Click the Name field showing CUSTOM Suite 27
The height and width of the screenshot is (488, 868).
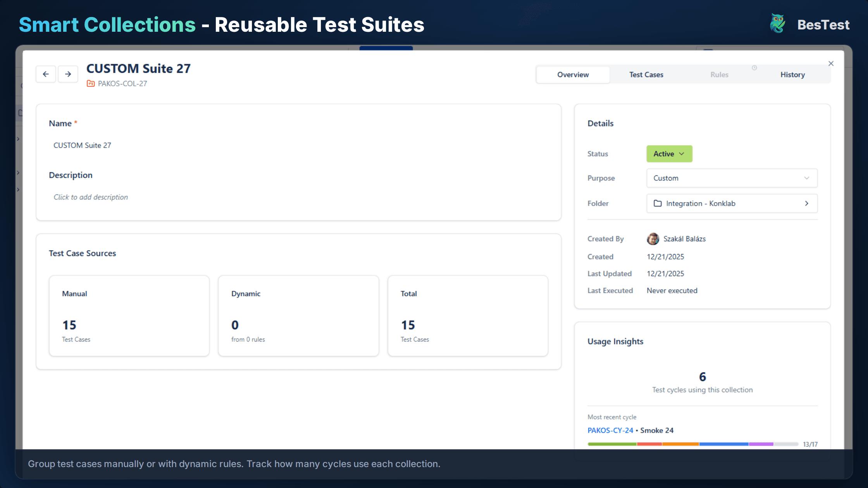(82, 145)
